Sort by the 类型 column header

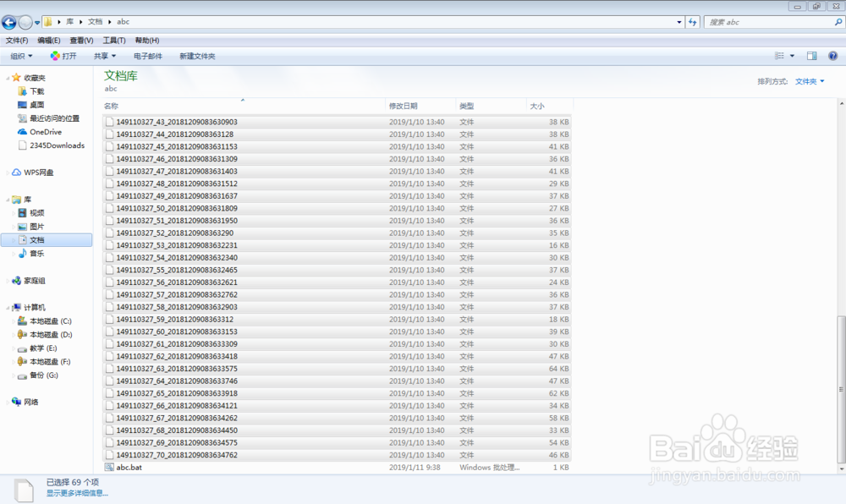[x=491, y=106]
